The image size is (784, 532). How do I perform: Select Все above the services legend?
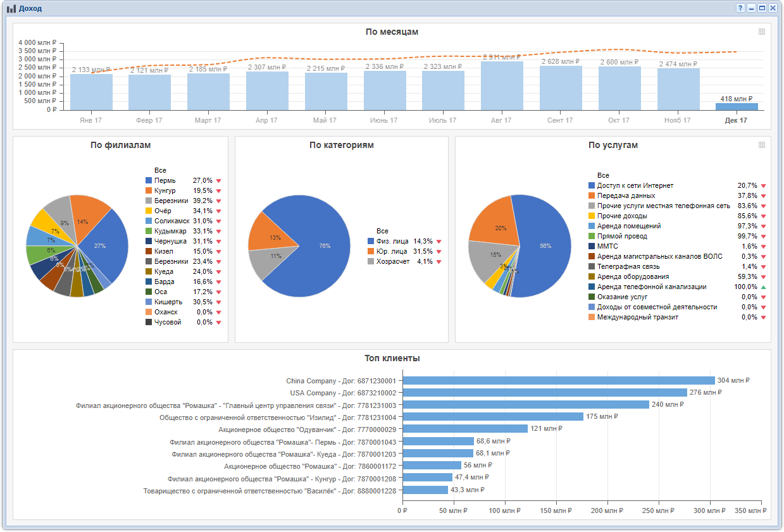click(603, 175)
